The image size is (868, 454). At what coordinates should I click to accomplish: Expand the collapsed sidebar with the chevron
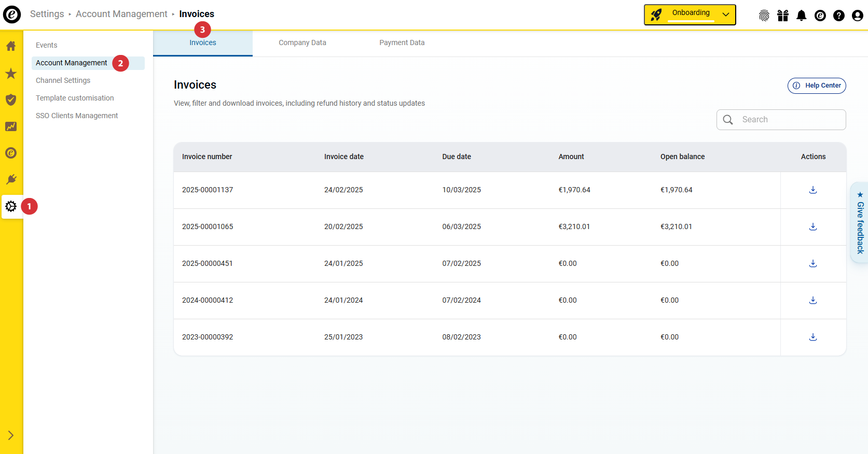[11, 435]
